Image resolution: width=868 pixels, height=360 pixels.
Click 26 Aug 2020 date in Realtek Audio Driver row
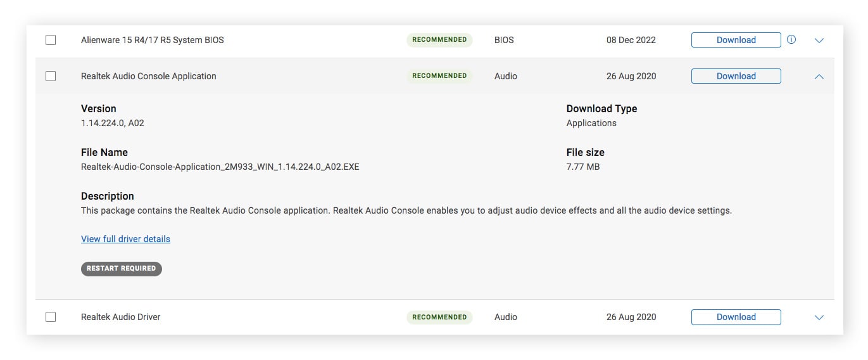(x=631, y=317)
